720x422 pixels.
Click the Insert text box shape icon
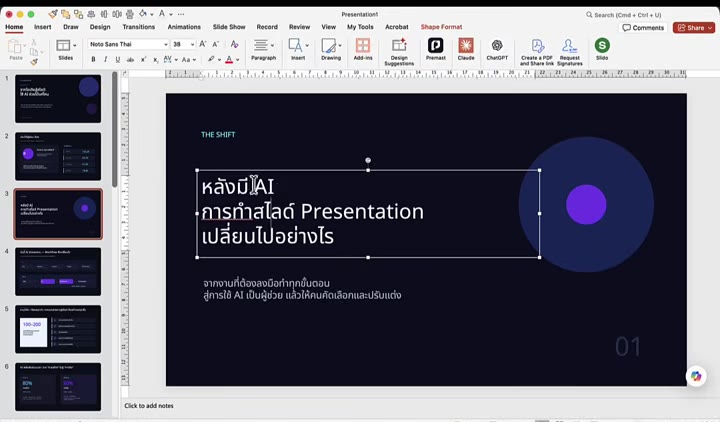tap(295, 45)
